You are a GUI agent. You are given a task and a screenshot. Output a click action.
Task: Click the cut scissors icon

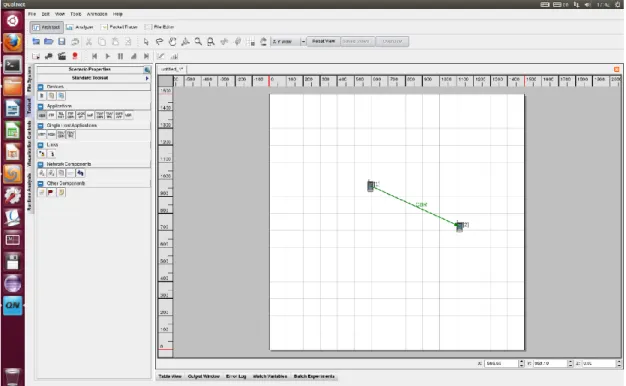pos(89,42)
